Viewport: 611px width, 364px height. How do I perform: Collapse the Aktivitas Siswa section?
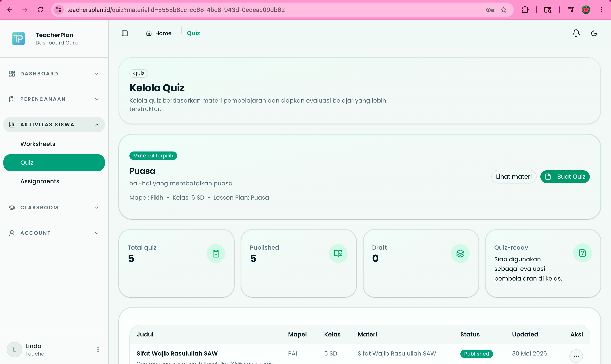(54, 125)
